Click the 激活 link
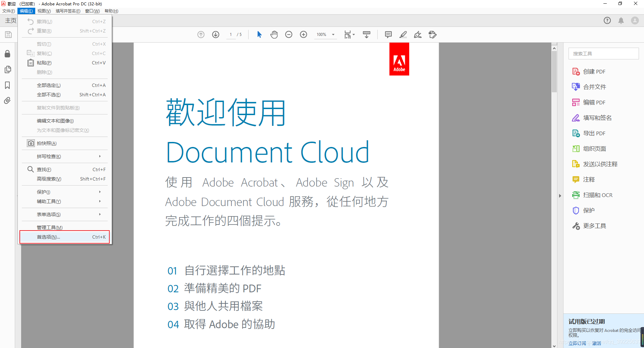 (596, 343)
